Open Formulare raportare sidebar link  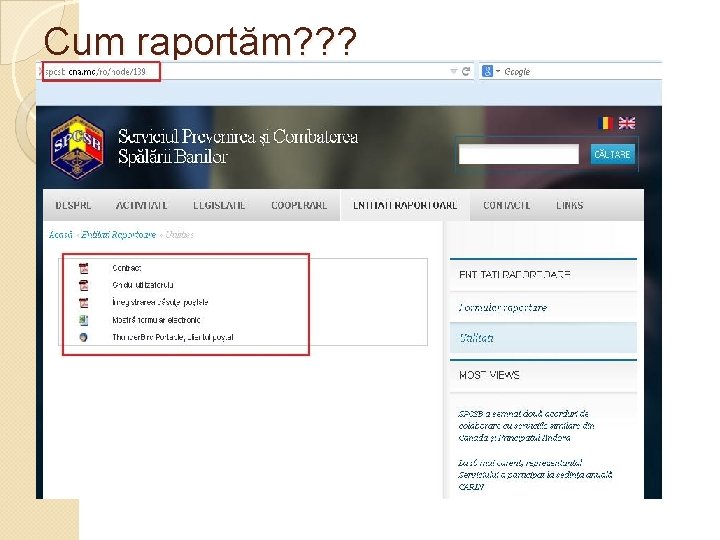pos(503,308)
